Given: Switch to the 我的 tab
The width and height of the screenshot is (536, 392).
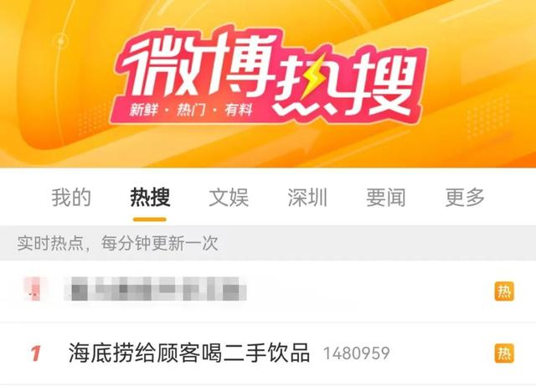Looking at the screenshot, I should 71,197.
